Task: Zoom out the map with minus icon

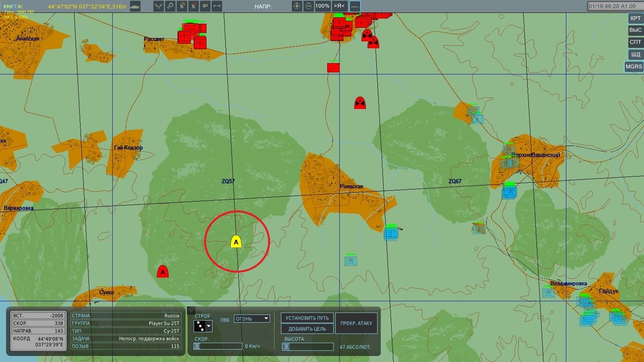Action: tap(308, 6)
